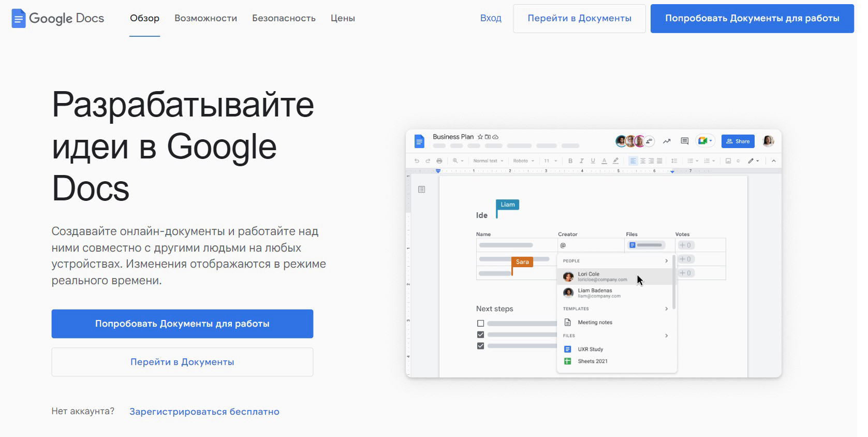Expand the FILES section chevron
The width and height of the screenshot is (868, 437).
click(666, 336)
